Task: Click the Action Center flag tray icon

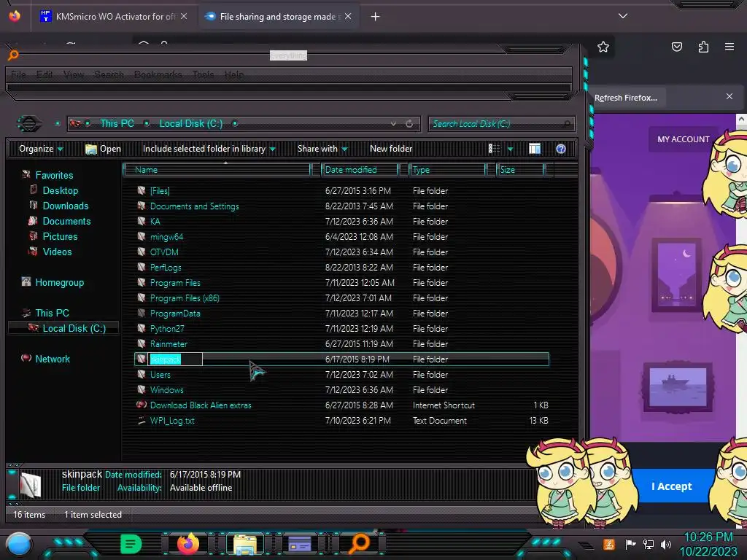Action: (x=630, y=544)
